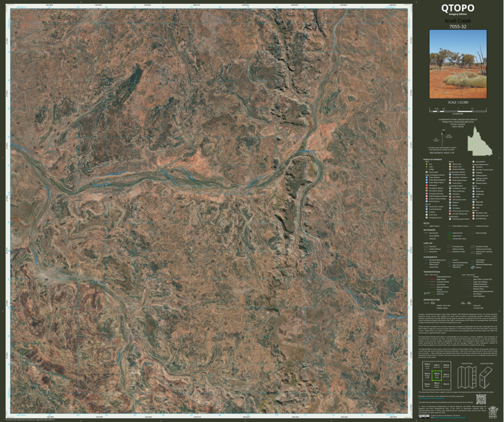504x422 pixels.
Task: Click the Post Office legend icon
Action: point(450,197)
